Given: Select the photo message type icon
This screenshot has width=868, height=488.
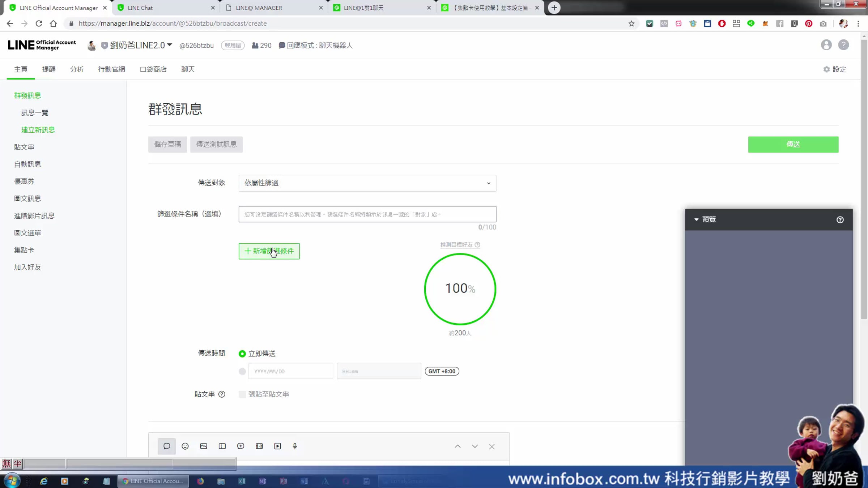Looking at the screenshot, I should coord(204,446).
